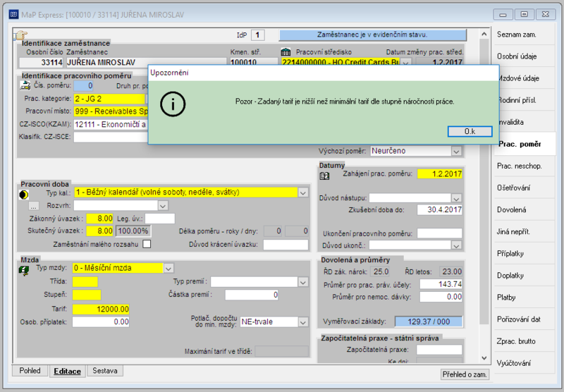The width and height of the screenshot is (564, 392).
Task: Open Zprac. brutto in the side menu
Action: pyautogui.click(x=525, y=342)
